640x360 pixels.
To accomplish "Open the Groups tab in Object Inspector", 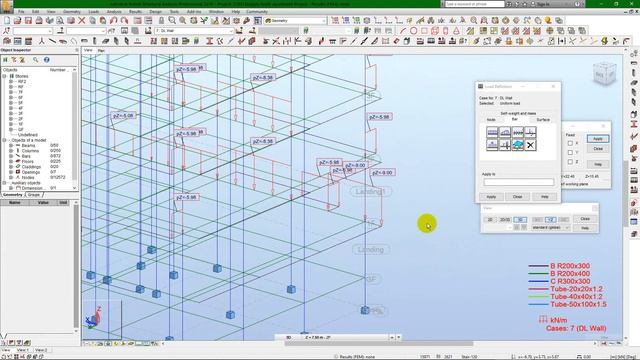I will tap(34, 195).
